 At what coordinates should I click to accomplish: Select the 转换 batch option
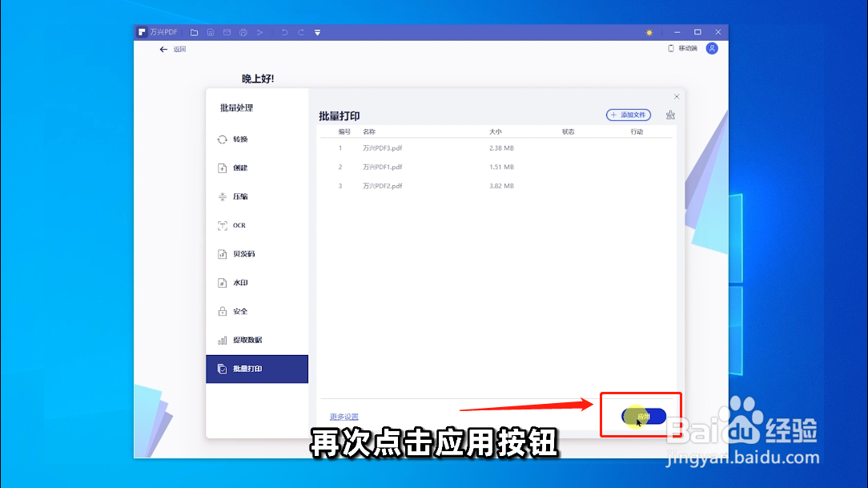(257, 139)
